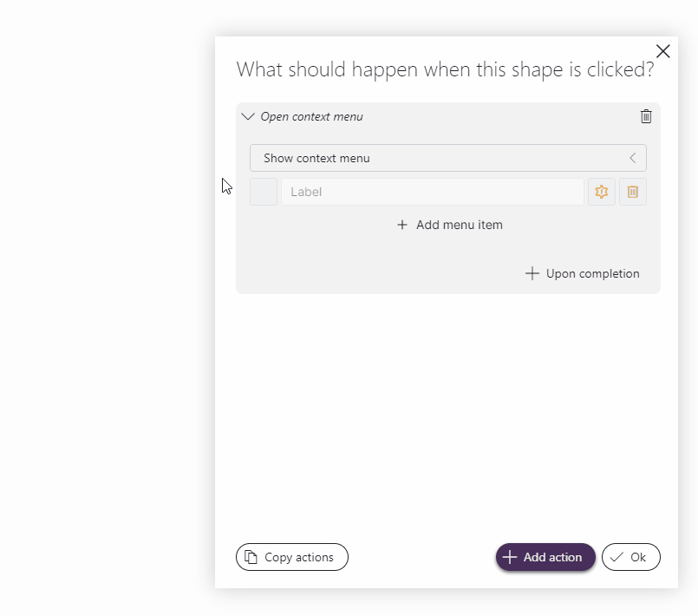698x616 pixels.
Task: Click the icon picker square beside Label
Action: (x=264, y=192)
